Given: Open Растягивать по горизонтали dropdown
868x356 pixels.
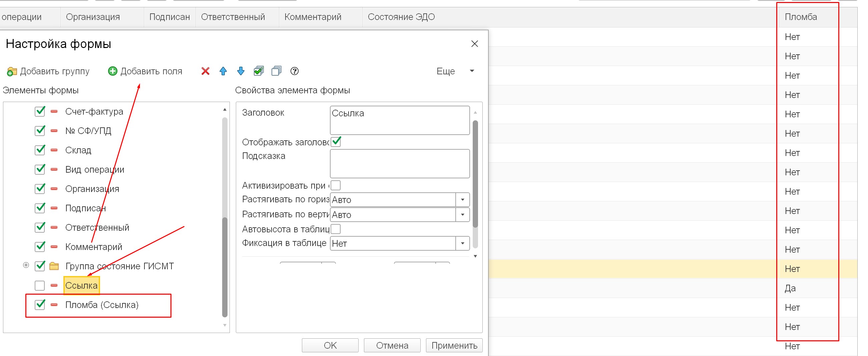Looking at the screenshot, I should [463, 200].
